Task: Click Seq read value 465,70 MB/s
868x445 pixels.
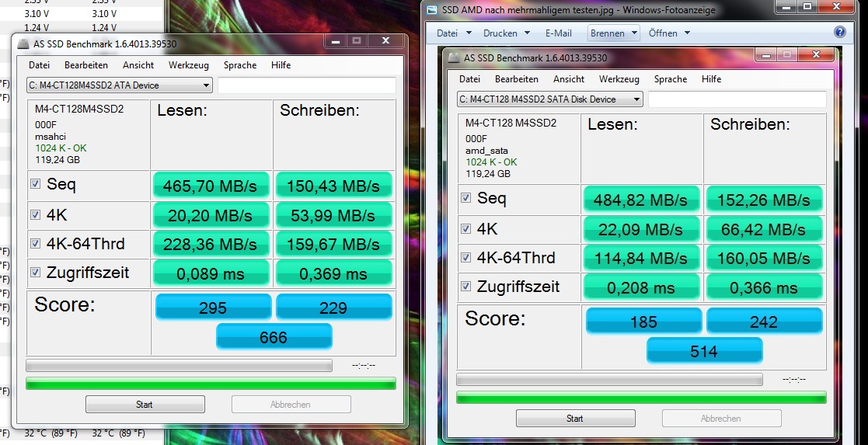Action: click(211, 186)
